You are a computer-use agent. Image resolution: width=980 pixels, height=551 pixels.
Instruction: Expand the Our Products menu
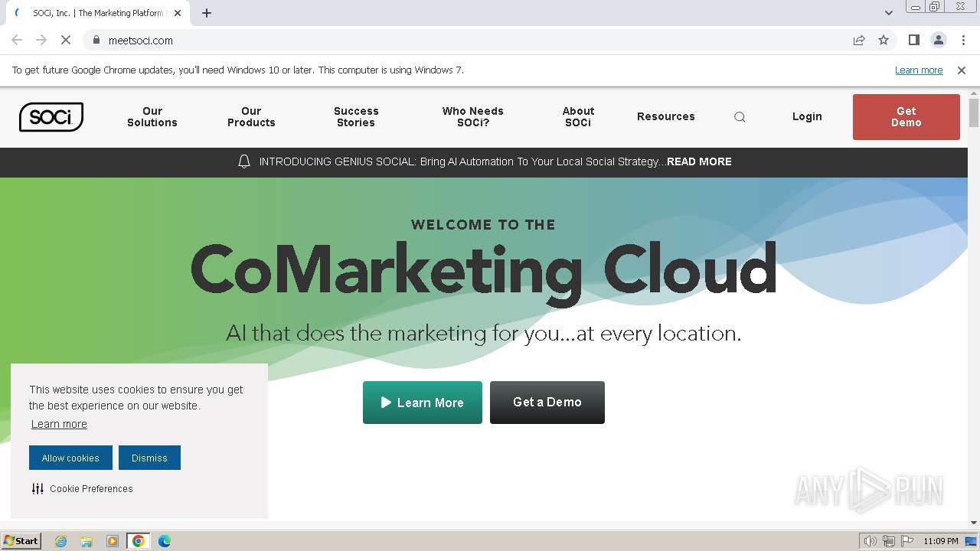[251, 117]
